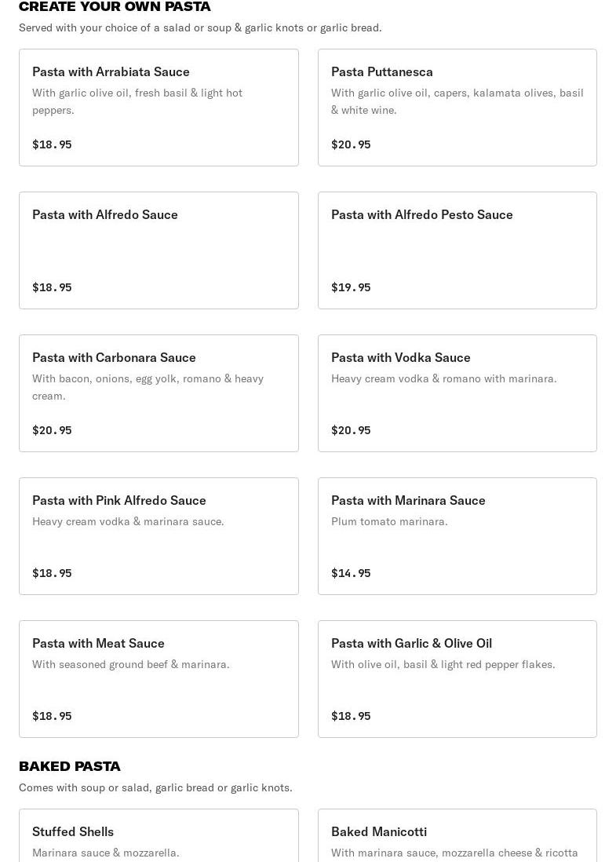Click the Carbonara description about bacon and onions

click(x=148, y=387)
